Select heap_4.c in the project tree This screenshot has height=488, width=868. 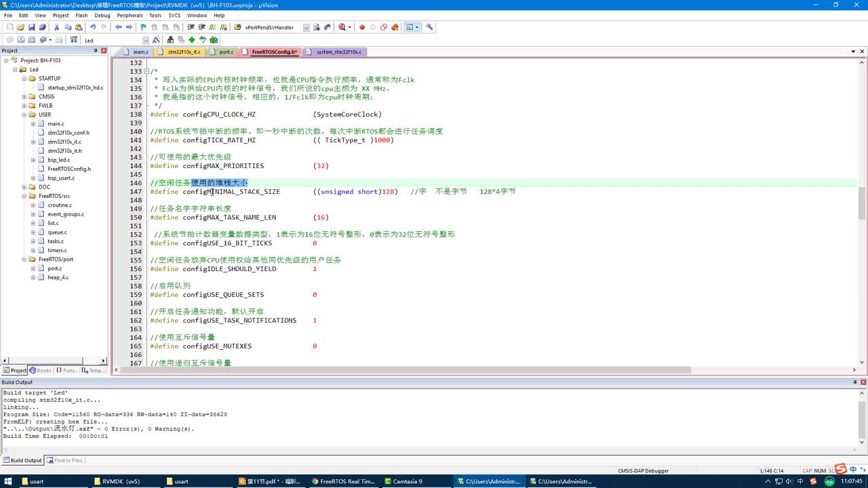click(58, 277)
